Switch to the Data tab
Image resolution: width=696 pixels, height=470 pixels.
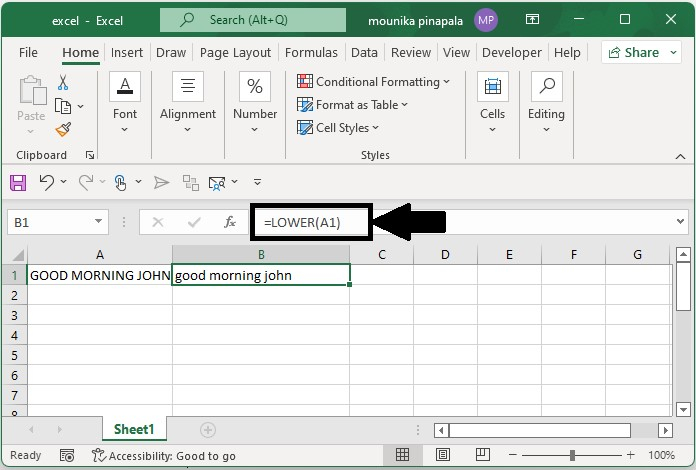coord(364,52)
